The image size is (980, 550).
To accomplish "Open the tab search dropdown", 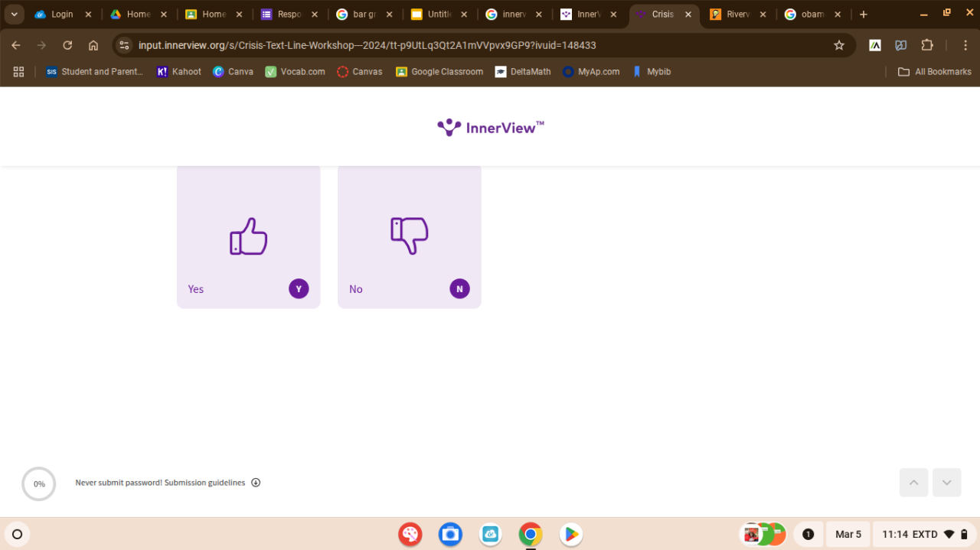I will pos(14,15).
